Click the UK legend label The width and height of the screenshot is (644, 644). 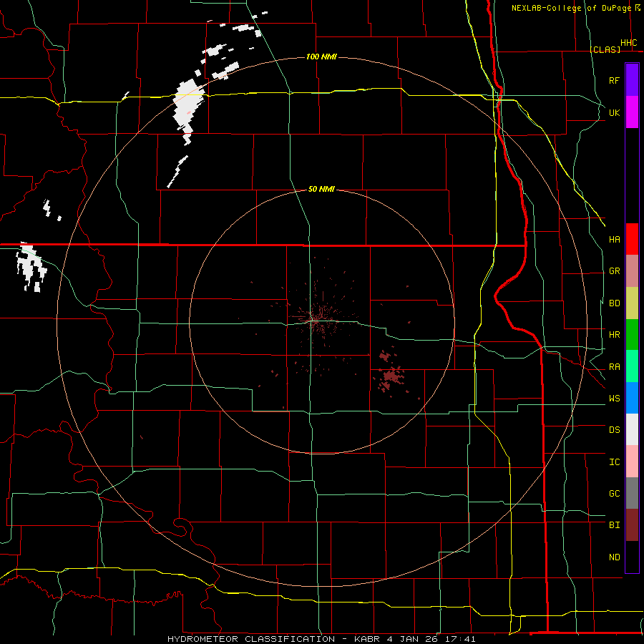click(x=614, y=112)
